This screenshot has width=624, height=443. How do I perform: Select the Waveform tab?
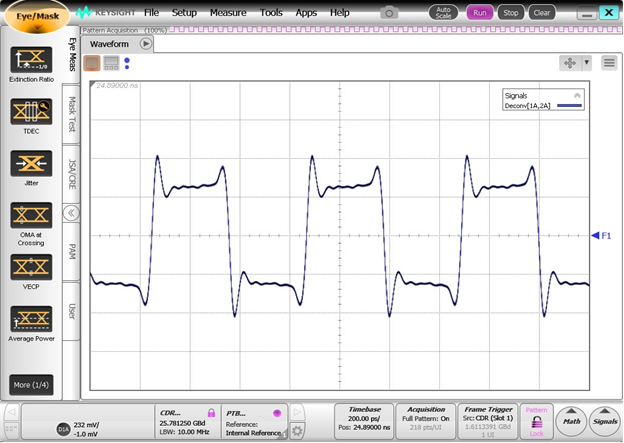click(x=109, y=44)
